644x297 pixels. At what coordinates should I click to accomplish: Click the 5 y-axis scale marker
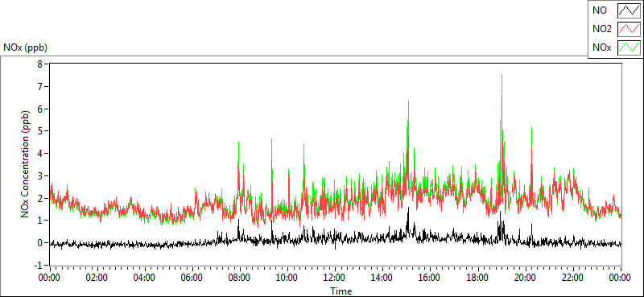point(40,131)
